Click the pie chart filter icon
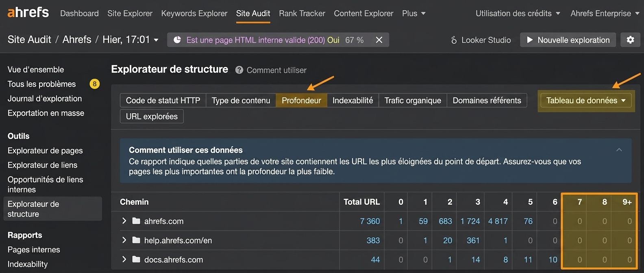 tap(177, 40)
